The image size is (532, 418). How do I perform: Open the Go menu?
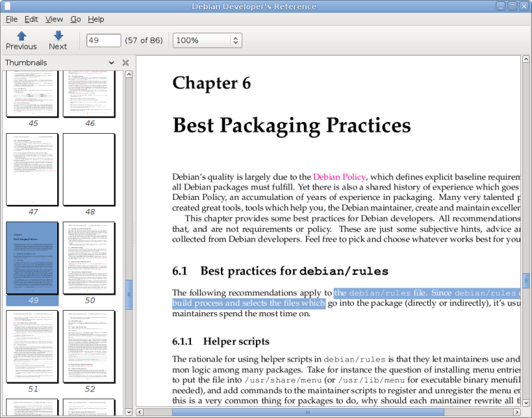point(75,20)
